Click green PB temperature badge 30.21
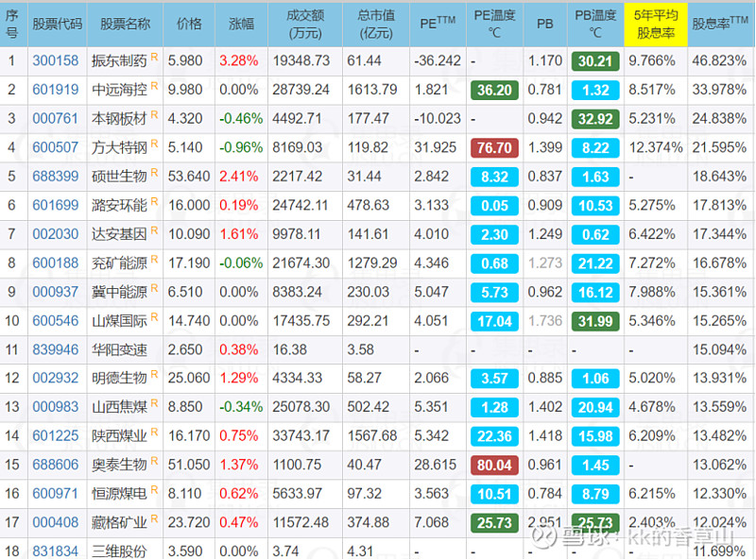Image resolution: width=756 pixels, height=560 pixels. (x=595, y=61)
